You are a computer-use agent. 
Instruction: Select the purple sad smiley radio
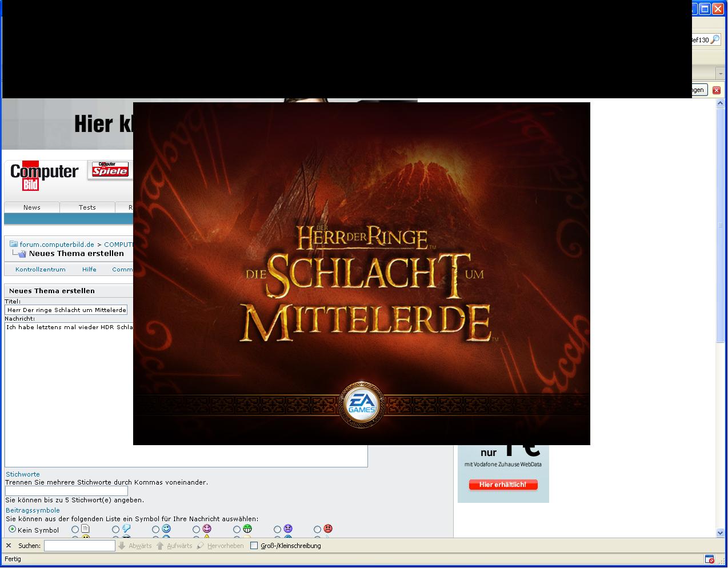coord(277,530)
